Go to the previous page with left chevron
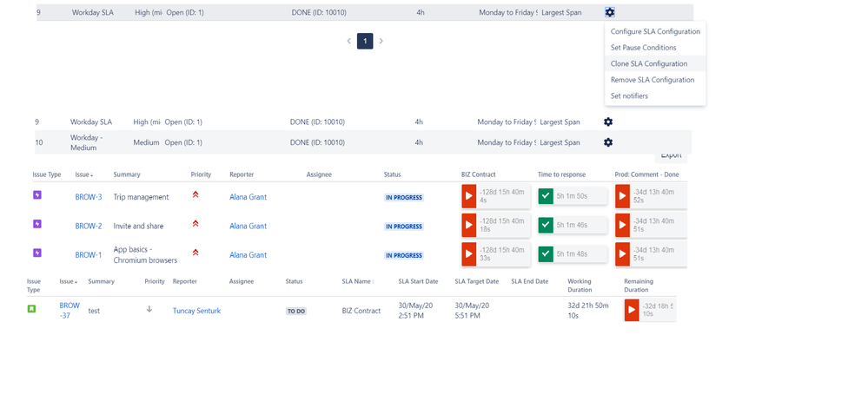 tap(348, 41)
